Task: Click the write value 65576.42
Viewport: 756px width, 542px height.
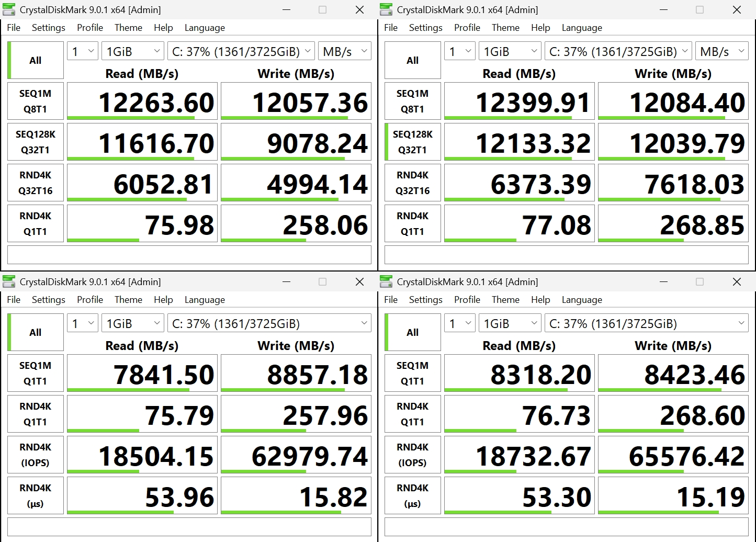Action: pyautogui.click(x=673, y=455)
